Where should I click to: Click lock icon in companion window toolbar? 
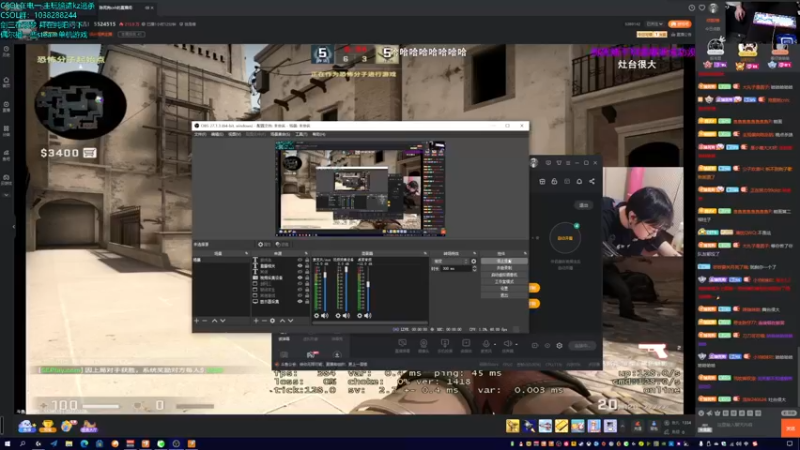coord(554,182)
